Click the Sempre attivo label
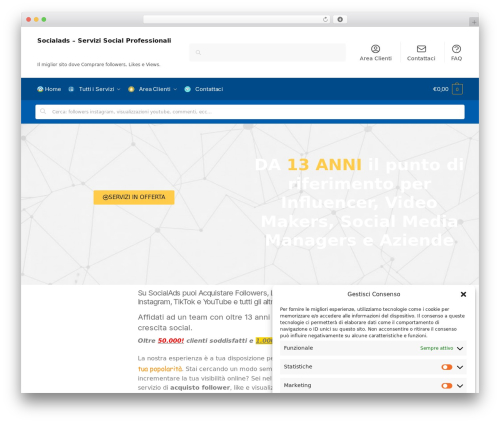This screenshot has width=500, height=423. [436, 348]
